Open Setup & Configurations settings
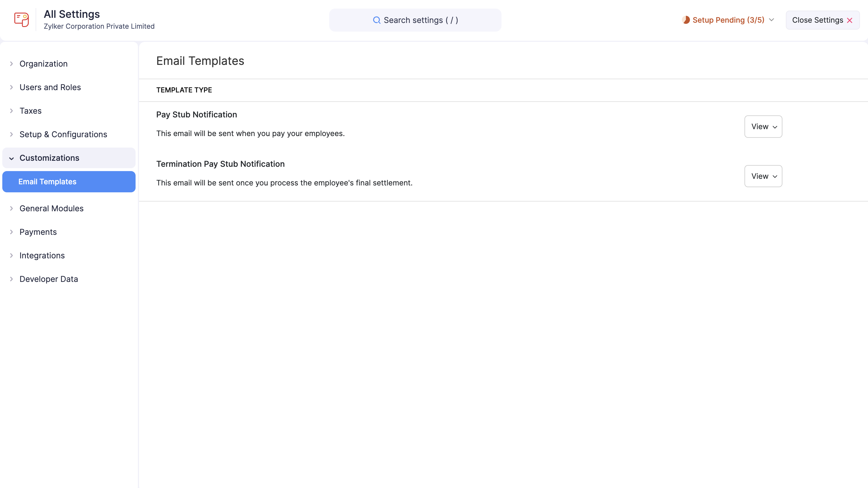The height and width of the screenshot is (488, 868). coord(63,134)
